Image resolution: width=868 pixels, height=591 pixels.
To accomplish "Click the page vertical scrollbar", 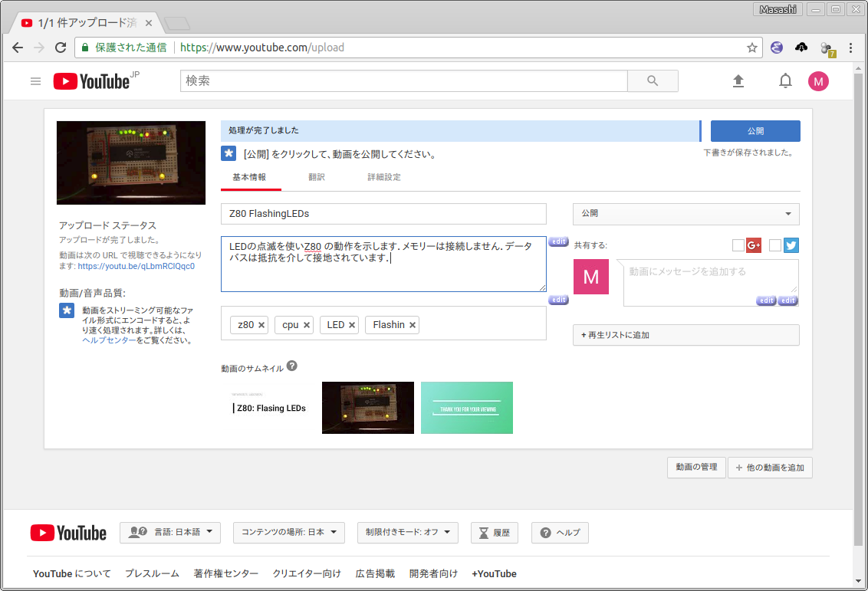I will coord(858,310).
